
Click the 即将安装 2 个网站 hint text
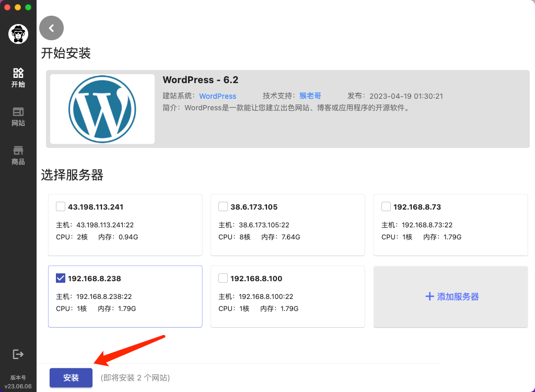tap(135, 378)
